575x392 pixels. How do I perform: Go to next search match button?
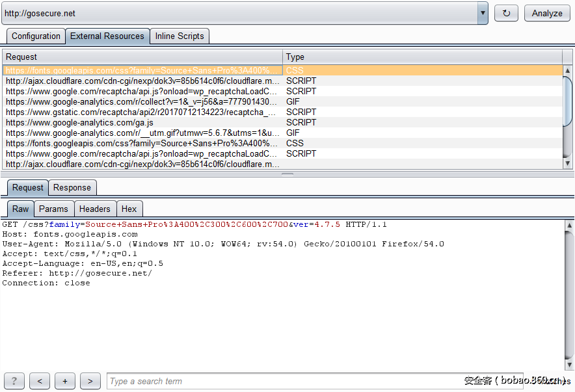(x=90, y=382)
